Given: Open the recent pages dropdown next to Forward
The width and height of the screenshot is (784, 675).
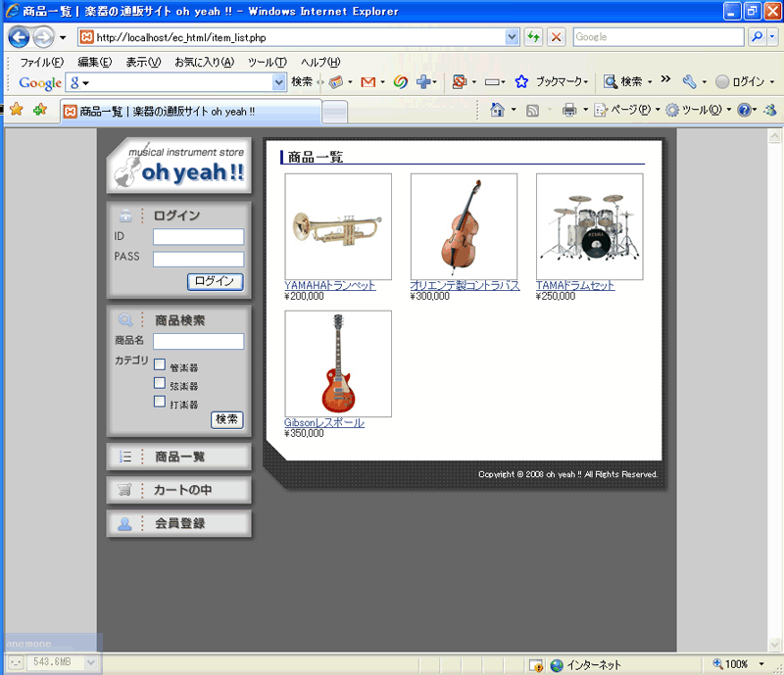Looking at the screenshot, I should [x=63, y=37].
